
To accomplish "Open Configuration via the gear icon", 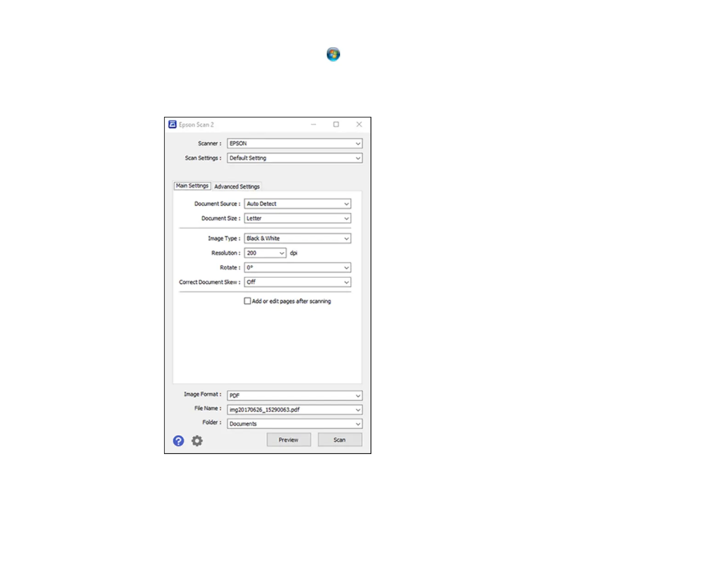I will pyautogui.click(x=197, y=441).
